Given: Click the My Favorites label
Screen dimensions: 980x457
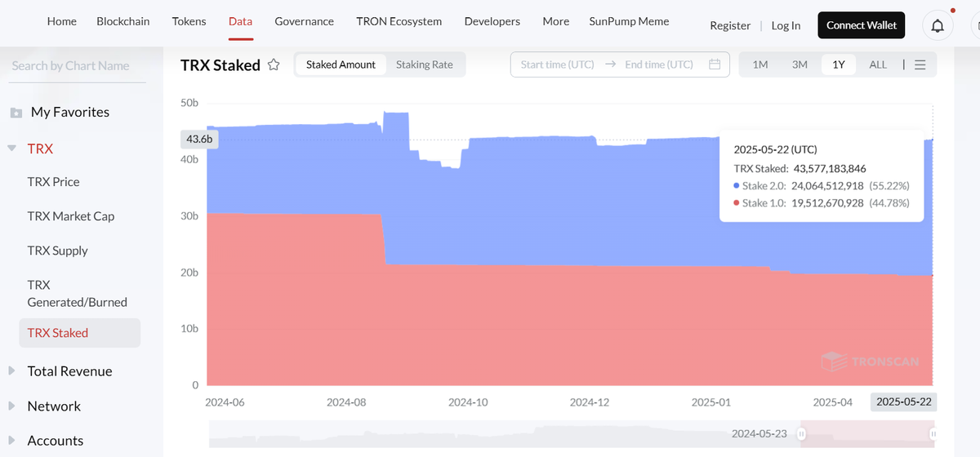Looking at the screenshot, I should [70, 112].
